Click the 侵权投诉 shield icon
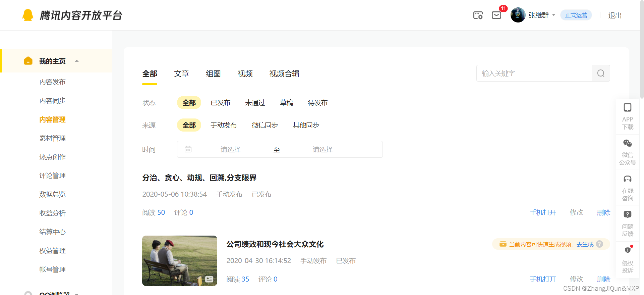This screenshot has width=644, height=295. point(628,250)
